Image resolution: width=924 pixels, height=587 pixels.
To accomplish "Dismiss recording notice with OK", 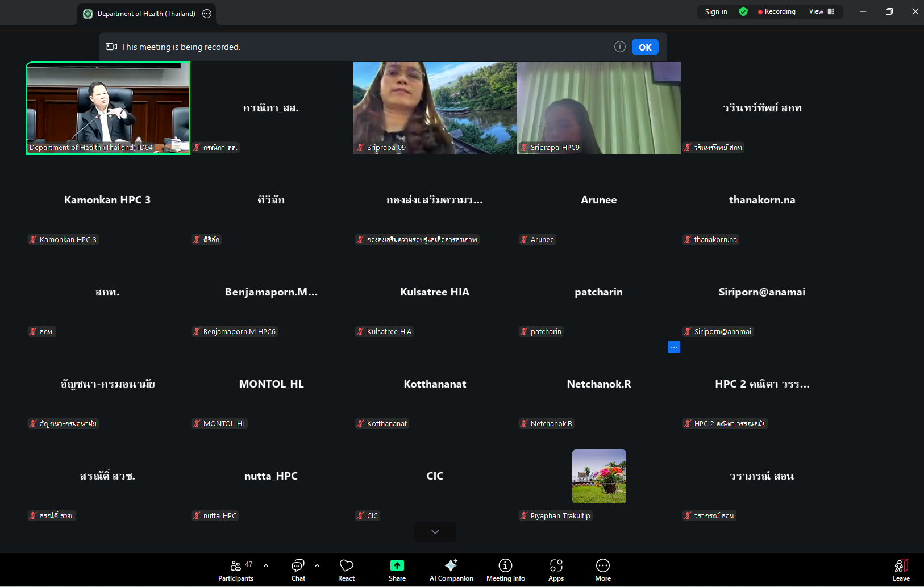I will (x=645, y=47).
